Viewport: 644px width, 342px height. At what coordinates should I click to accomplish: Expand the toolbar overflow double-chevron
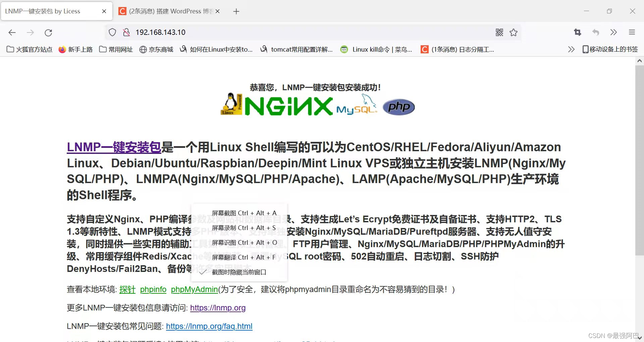point(614,32)
